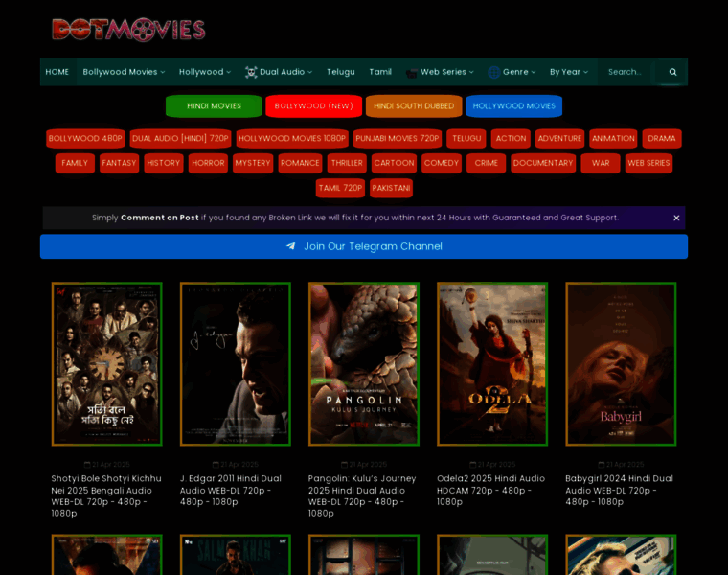Click Join Our Telegram Channel banner

(364, 246)
